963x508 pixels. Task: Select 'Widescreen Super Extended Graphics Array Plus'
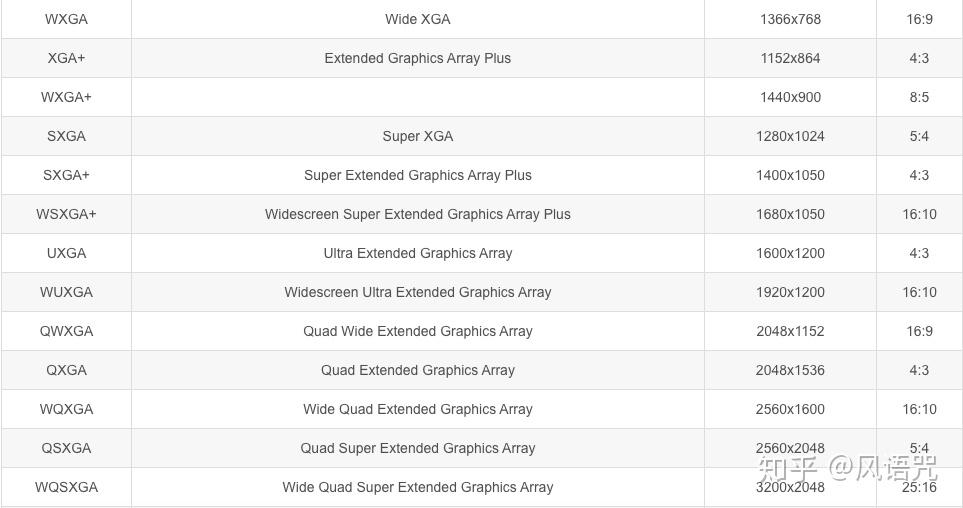point(417,214)
